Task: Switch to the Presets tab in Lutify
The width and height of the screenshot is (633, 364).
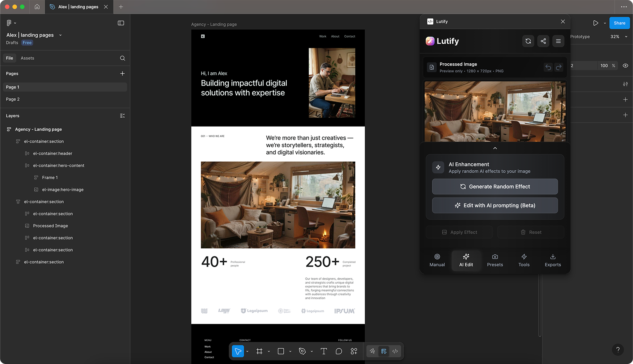Action: tap(495, 260)
